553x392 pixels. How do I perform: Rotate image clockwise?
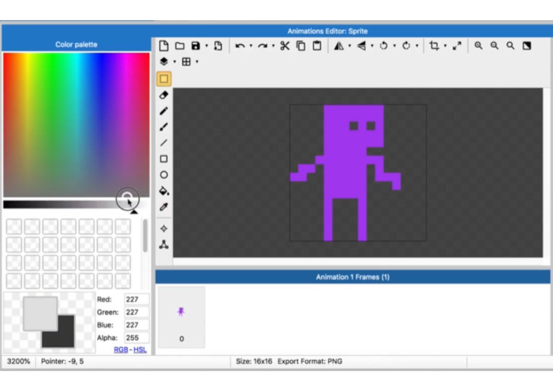pos(407,46)
